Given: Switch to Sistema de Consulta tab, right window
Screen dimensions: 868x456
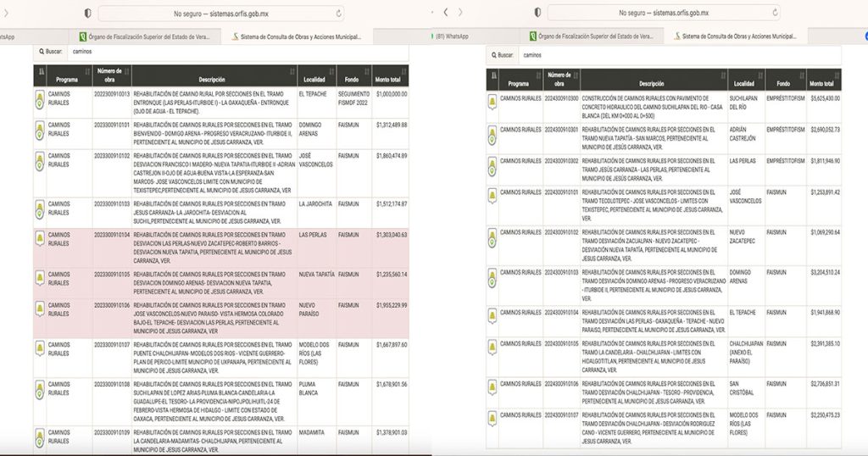Looking at the screenshot, I should pos(735,36).
